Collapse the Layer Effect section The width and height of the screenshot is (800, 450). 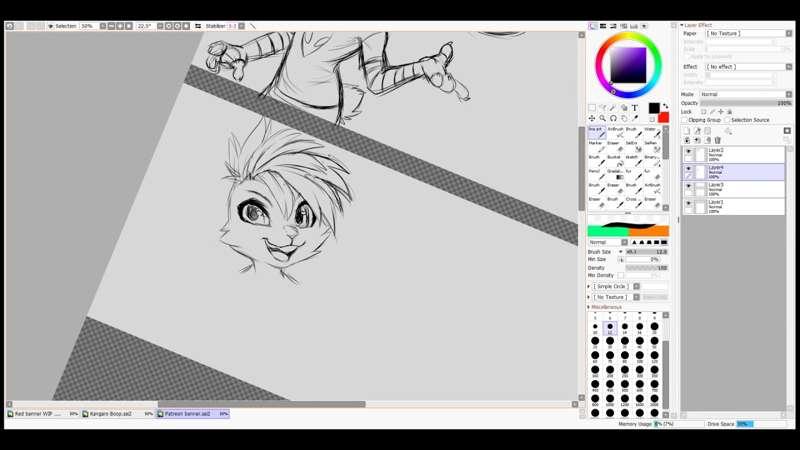(x=682, y=25)
